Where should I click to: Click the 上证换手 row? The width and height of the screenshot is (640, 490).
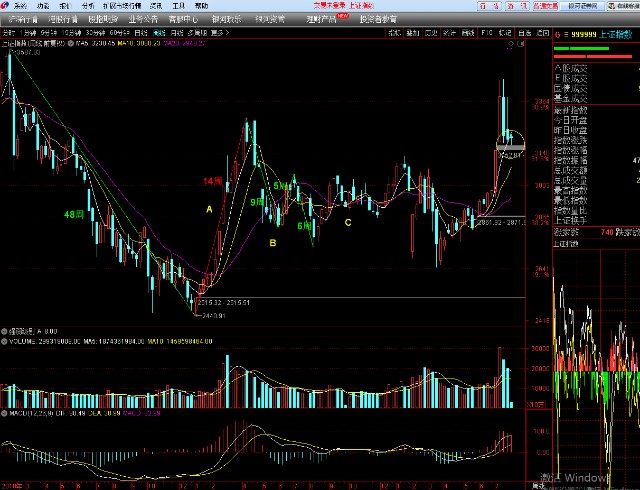tap(596, 220)
